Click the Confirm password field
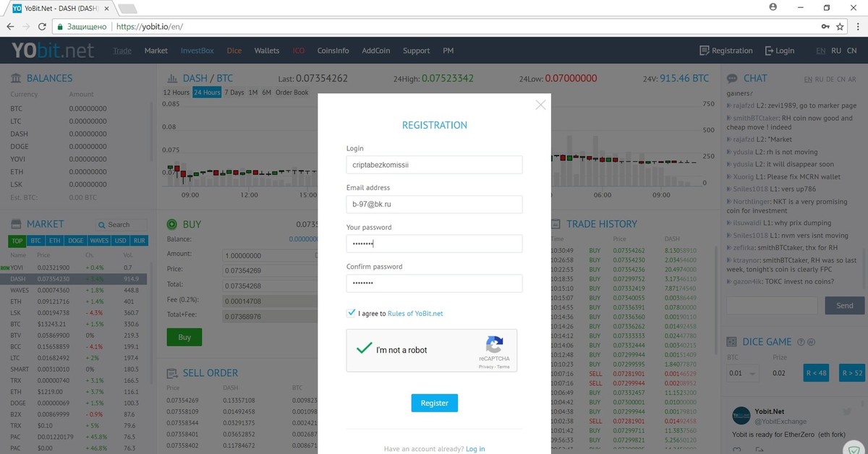The width and height of the screenshot is (868, 454). [x=434, y=283]
